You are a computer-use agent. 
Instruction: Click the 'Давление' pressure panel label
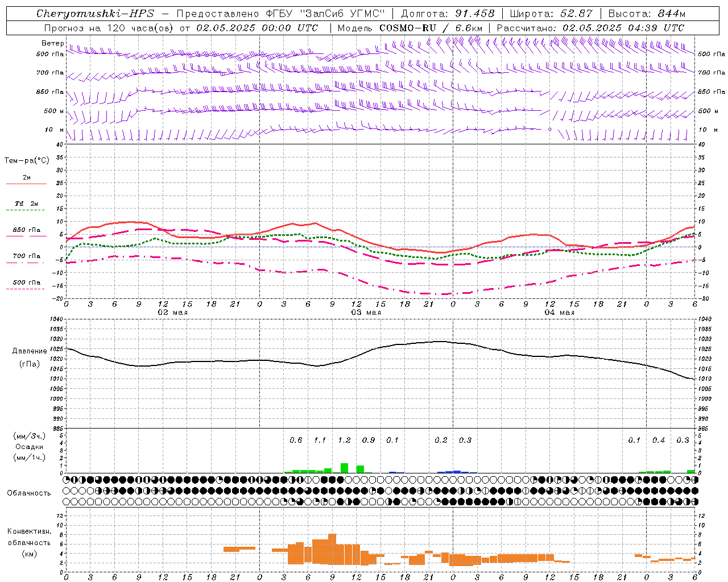tap(30, 351)
